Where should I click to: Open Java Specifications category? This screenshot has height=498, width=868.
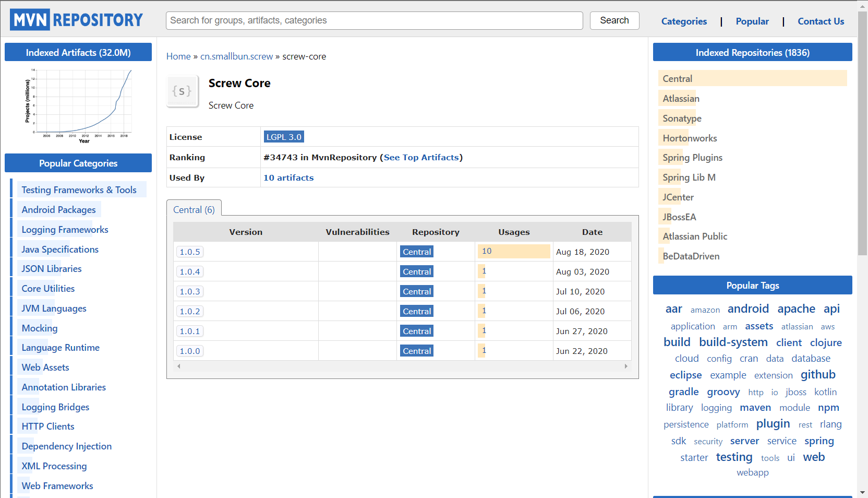coord(60,250)
